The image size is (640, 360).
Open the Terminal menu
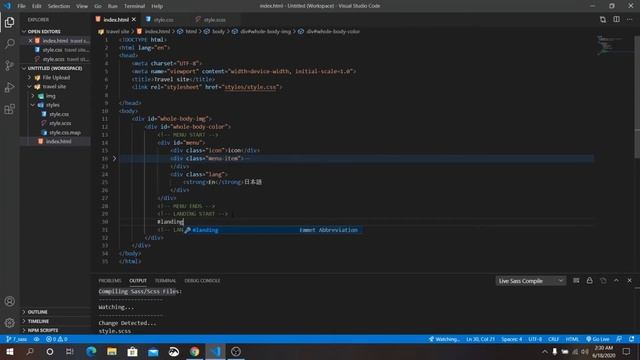[x=134, y=6]
